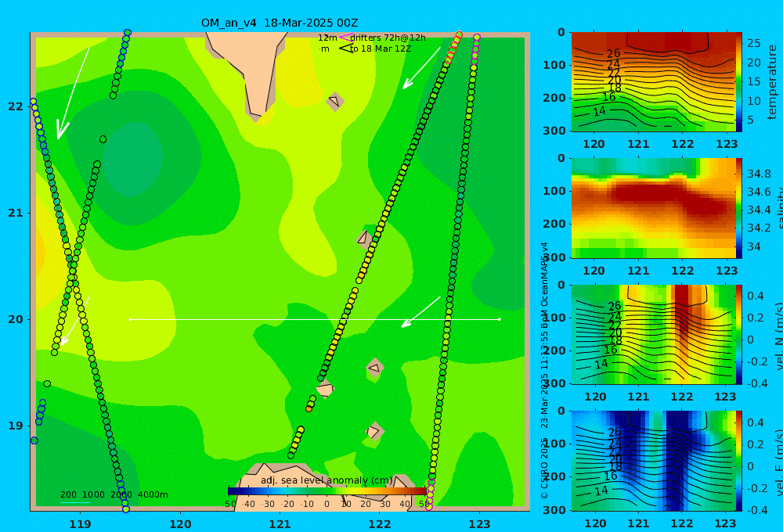Click the temperature colorbar
This screenshot has width=783, height=532.
[x=739, y=82]
